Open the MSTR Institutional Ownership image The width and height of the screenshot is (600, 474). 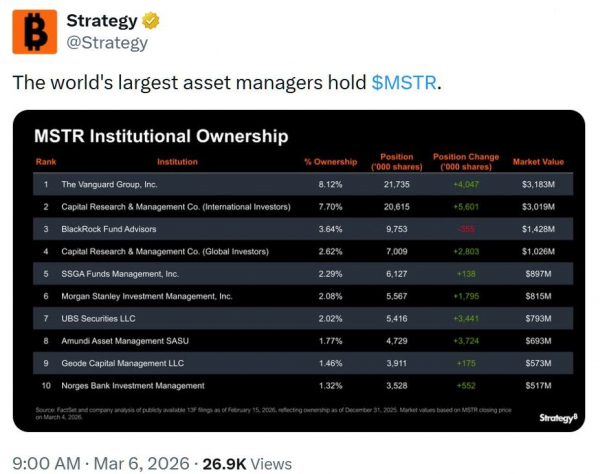pyautogui.click(x=299, y=271)
